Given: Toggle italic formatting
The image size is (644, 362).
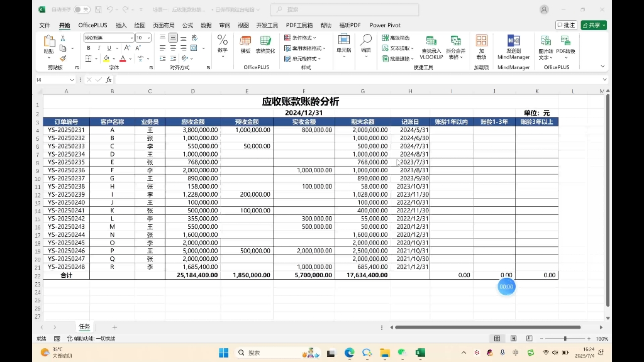Looking at the screenshot, I should pyautogui.click(x=99, y=48).
